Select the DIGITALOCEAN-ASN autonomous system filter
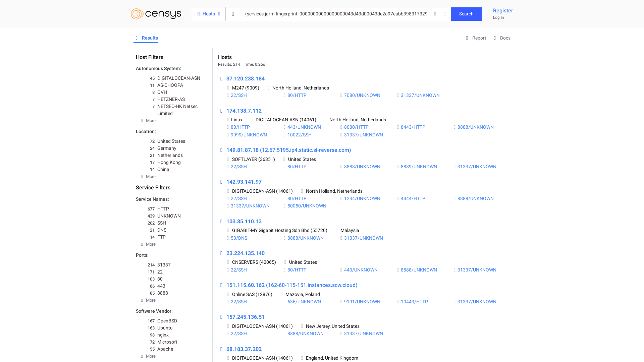644x362 pixels. pos(178,78)
